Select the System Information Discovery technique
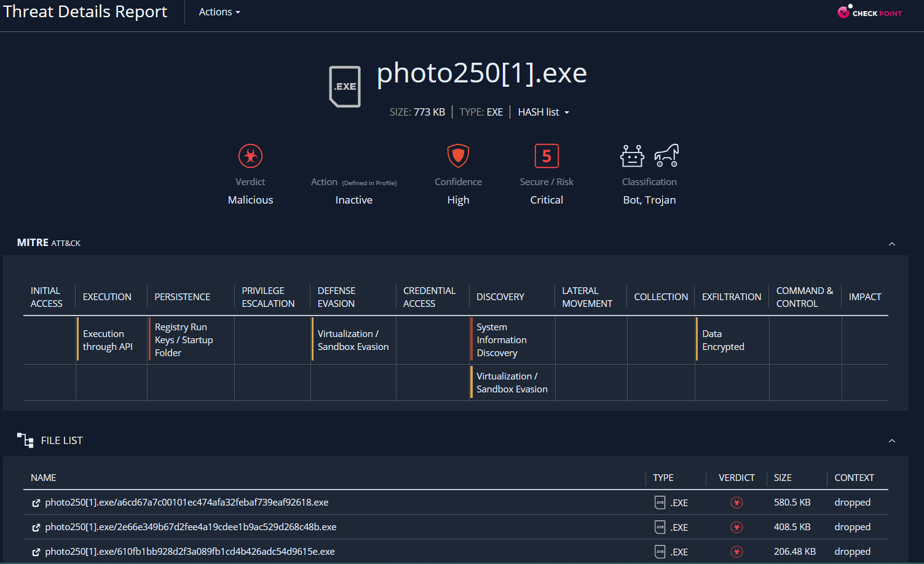Viewport: 924px width, 564px height. click(x=502, y=340)
